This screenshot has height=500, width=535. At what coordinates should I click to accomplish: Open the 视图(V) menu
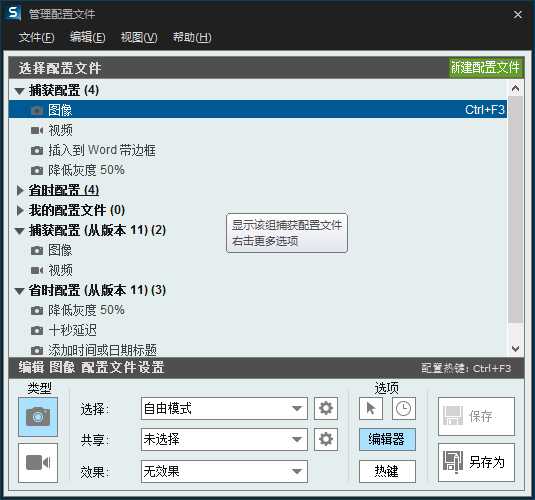(139, 37)
